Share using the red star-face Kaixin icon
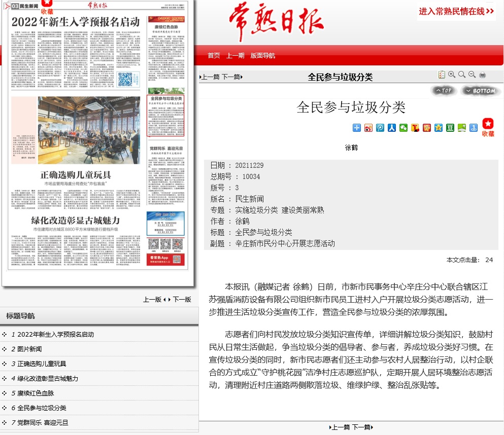This screenshot has width=504, height=435. tap(426, 128)
